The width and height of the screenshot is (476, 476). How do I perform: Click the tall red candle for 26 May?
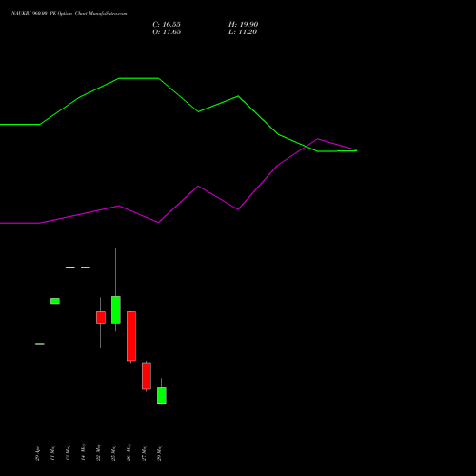coord(131,336)
